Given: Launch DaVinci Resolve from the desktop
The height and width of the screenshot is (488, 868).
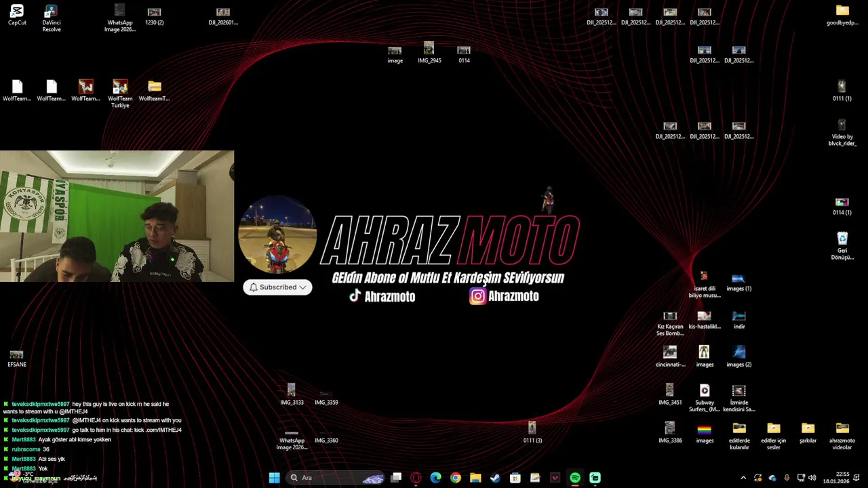Looking at the screenshot, I should pos(52,18).
